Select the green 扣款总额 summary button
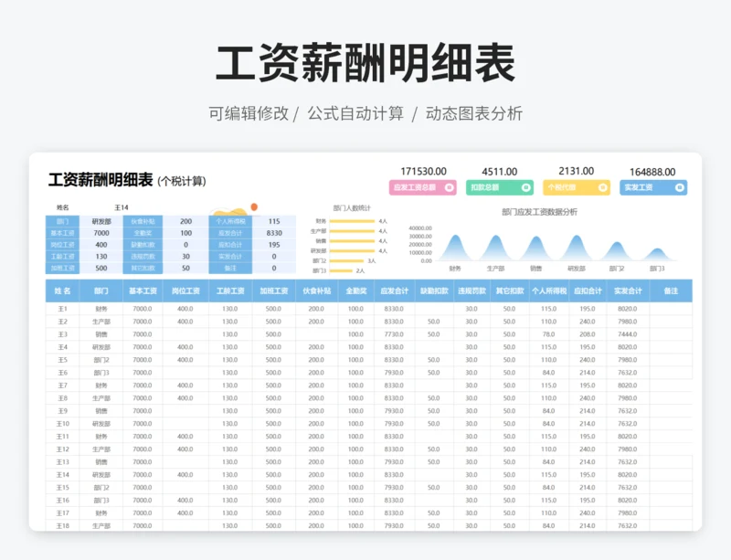The width and height of the screenshot is (731, 560). (499, 187)
